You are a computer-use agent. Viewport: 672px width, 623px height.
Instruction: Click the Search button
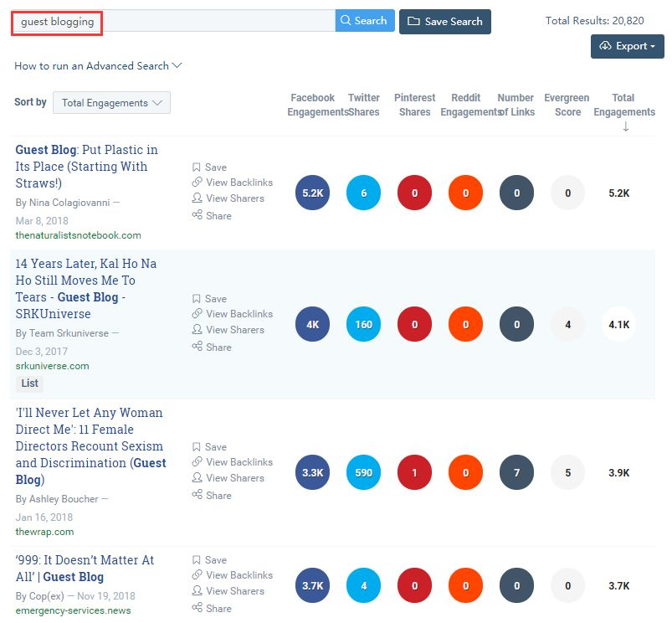[365, 21]
